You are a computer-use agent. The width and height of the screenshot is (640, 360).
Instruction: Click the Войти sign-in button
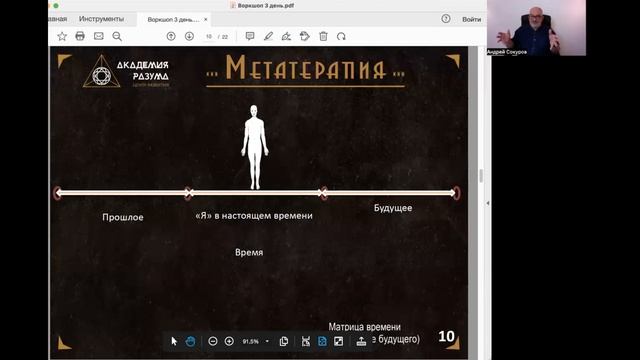[x=471, y=20]
